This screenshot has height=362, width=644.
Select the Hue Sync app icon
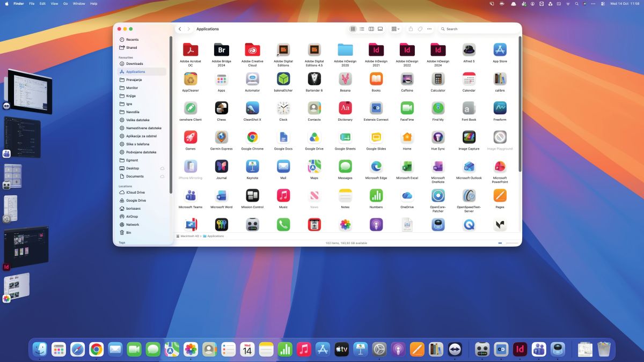coord(438,137)
